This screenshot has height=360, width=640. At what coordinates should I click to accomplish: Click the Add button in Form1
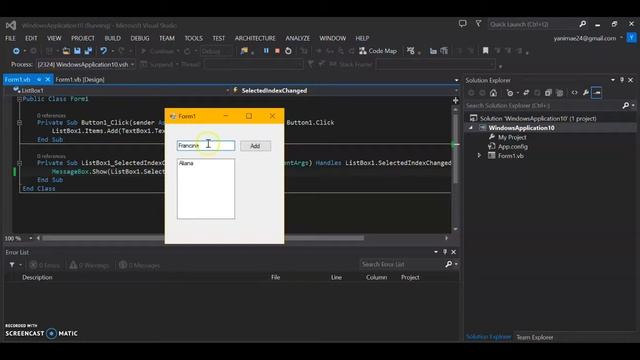255,146
